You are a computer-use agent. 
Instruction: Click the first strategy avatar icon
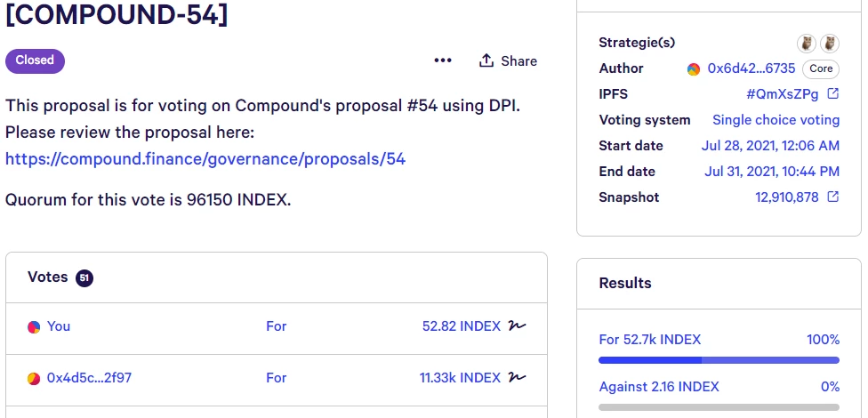coord(807,43)
